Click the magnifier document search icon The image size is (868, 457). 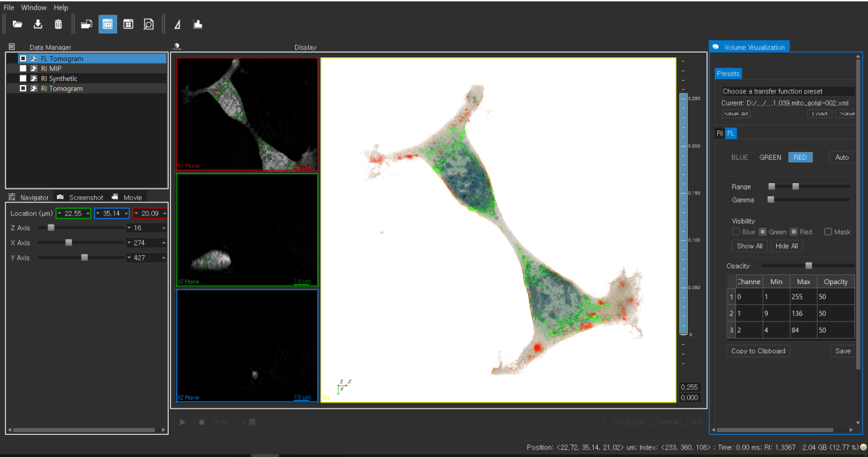(149, 24)
